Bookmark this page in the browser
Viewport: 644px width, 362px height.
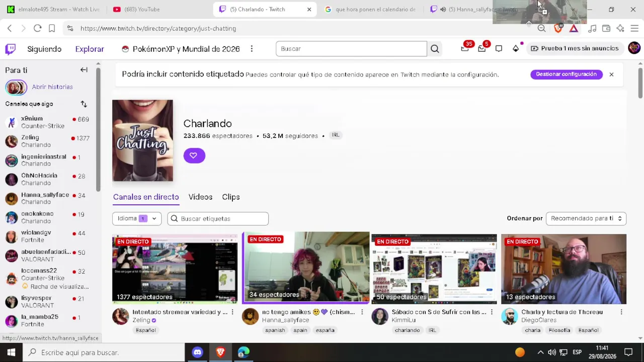52,29
